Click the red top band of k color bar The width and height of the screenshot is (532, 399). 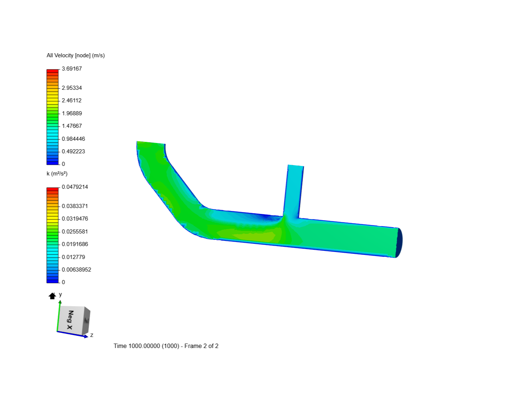tap(52, 189)
